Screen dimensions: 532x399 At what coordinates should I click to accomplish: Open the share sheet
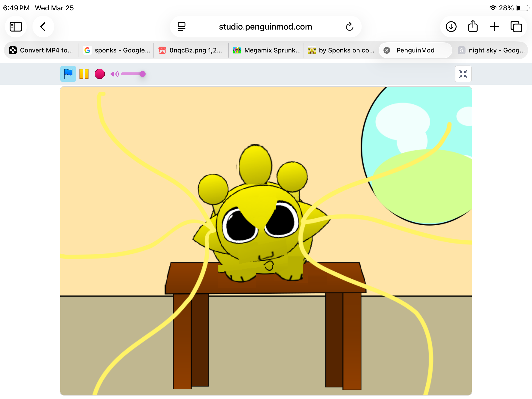(x=473, y=27)
